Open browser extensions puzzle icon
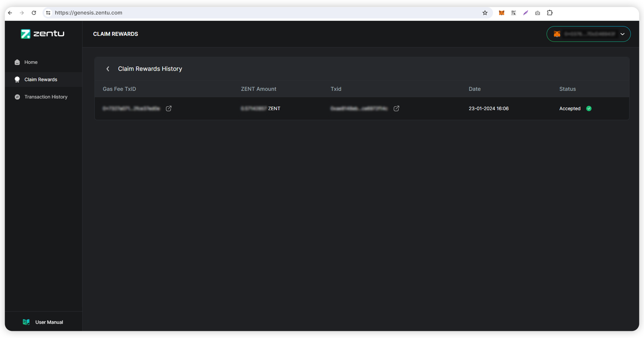Viewport: 644px width, 338px height. coord(549,13)
